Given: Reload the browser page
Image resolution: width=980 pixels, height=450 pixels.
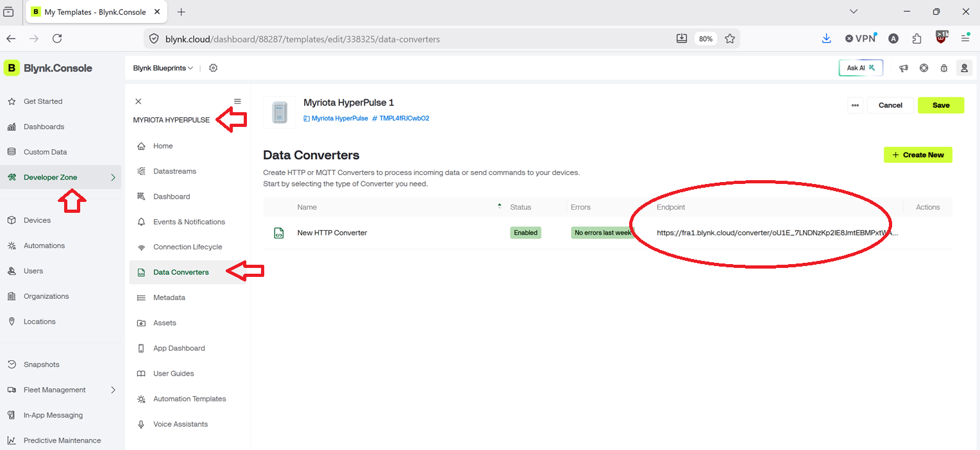Looking at the screenshot, I should click(x=57, y=38).
